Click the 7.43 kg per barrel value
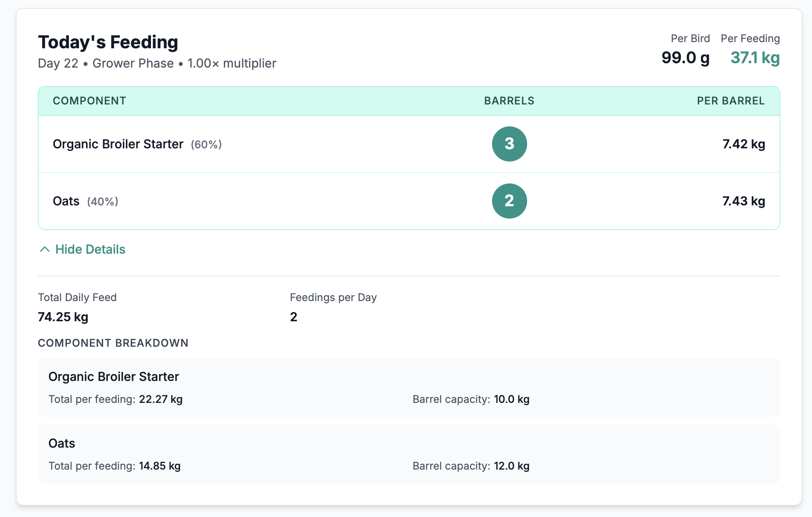 tap(743, 201)
